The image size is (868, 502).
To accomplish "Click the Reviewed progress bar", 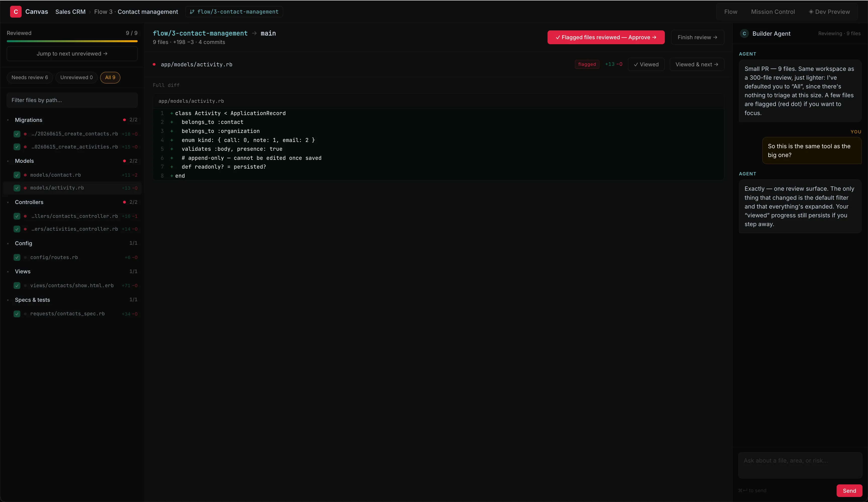I will [x=72, y=41].
